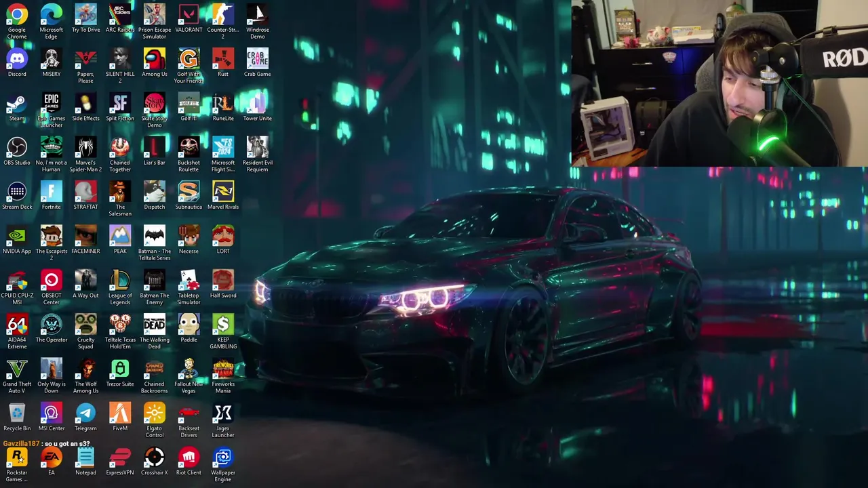This screenshot has height=488, width=868.
Task: Click the AIDA64 Extreme icon
Action: point(17,324)
